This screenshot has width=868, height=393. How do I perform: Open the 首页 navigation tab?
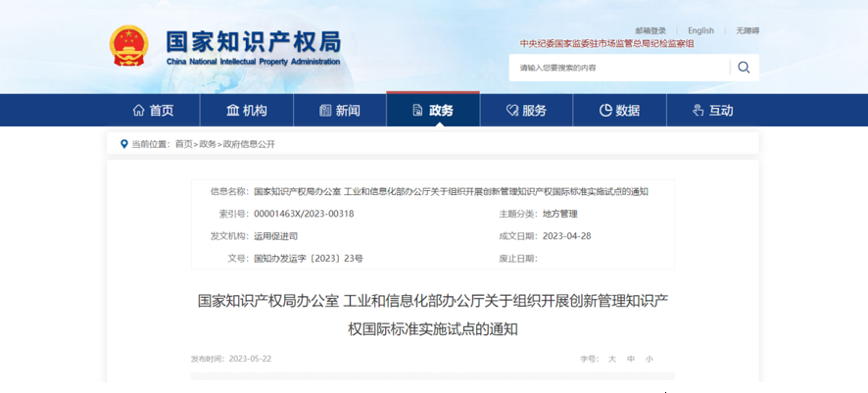[154, 110]
